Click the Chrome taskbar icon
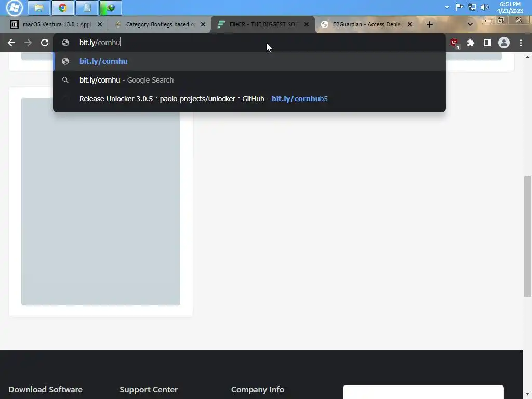Screen dimensions: 532x399 [x=63, y=8]
